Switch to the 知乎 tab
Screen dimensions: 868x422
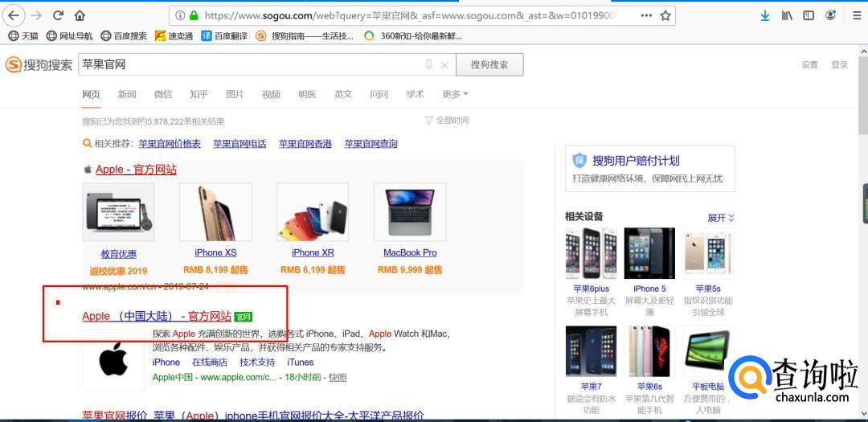click(x=199, y=94)
